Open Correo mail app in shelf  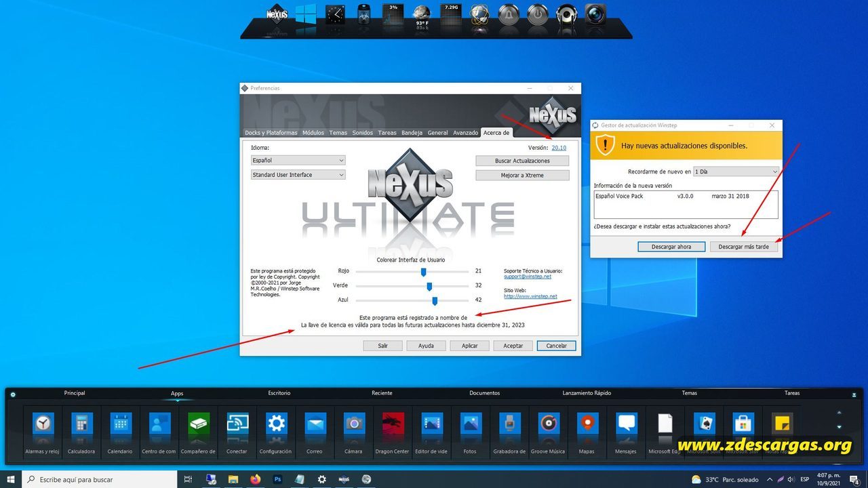click(315, 431)
